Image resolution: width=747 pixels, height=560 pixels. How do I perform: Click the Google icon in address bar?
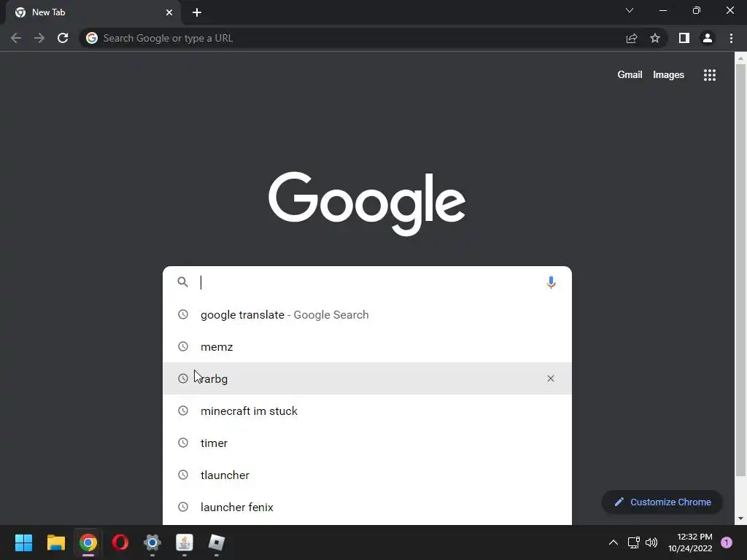click(92, 38)
